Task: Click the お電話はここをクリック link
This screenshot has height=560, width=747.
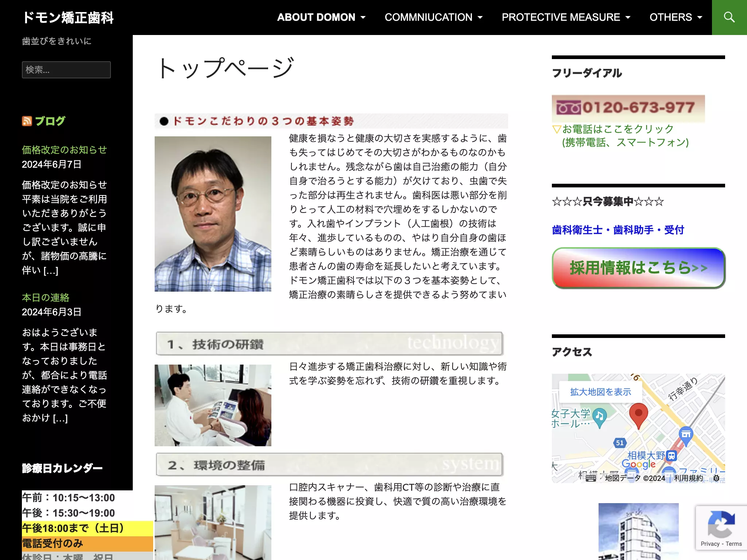Action: 620,136
